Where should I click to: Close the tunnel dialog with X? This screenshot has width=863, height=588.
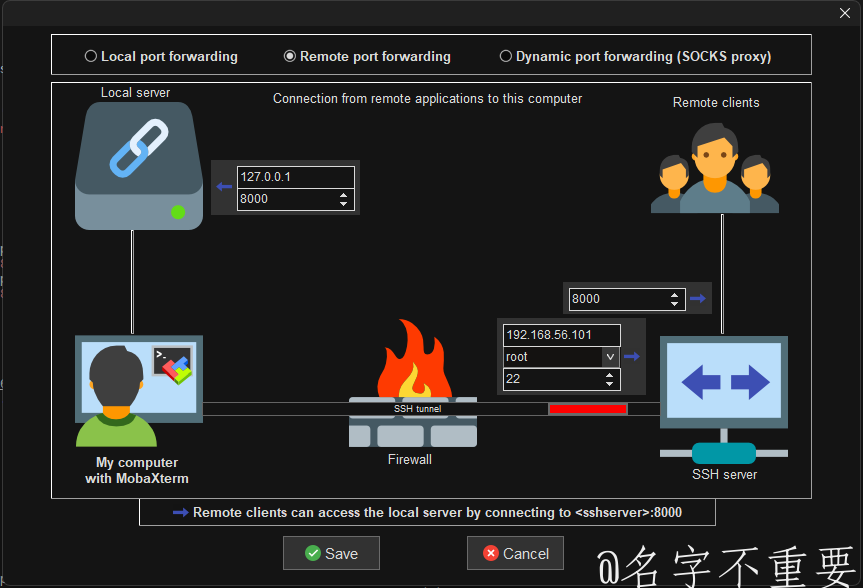click(x=845, y=13)
